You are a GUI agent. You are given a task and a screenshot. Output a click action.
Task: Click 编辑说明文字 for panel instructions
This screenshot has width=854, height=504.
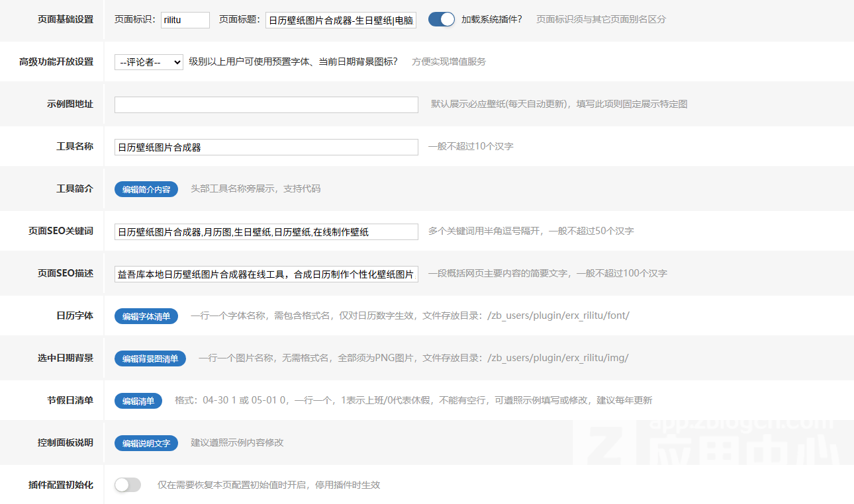pyautogui.click(x=146, y=443)
